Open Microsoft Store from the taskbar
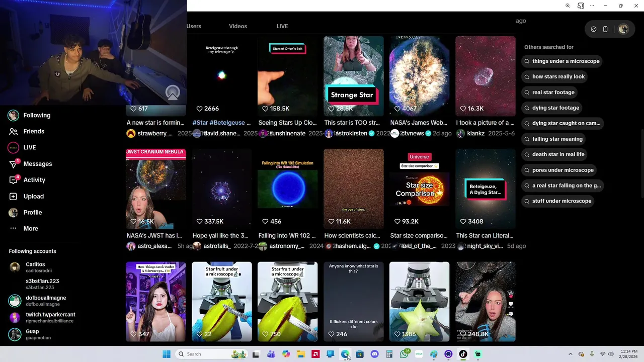 (x=360, y=354)
